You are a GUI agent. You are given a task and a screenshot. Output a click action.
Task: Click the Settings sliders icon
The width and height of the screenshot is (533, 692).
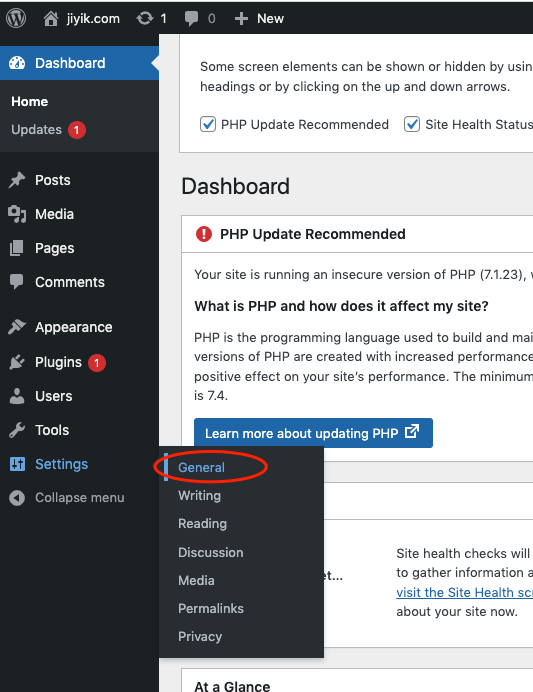tap(17, 464)
